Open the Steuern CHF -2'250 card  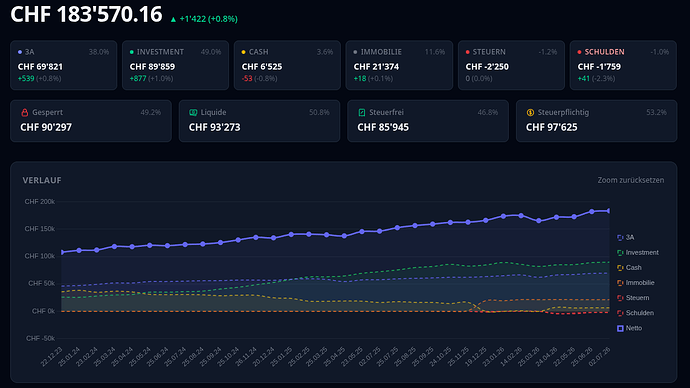coord(511,65)
